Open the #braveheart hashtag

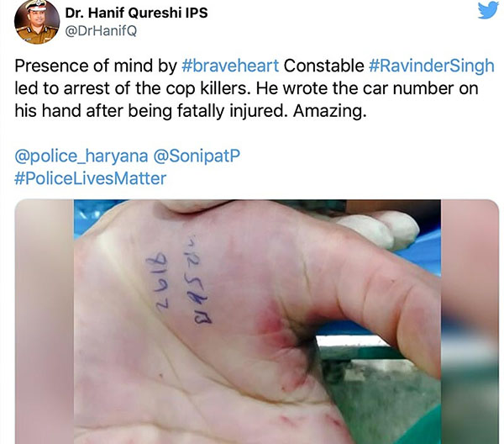click(x=230, y=66)
